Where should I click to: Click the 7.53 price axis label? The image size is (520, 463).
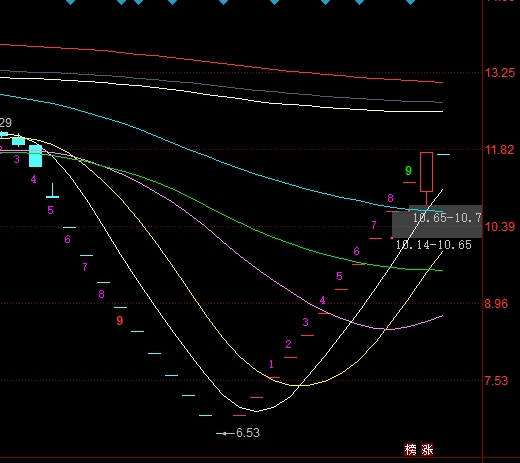pos(496,381)
